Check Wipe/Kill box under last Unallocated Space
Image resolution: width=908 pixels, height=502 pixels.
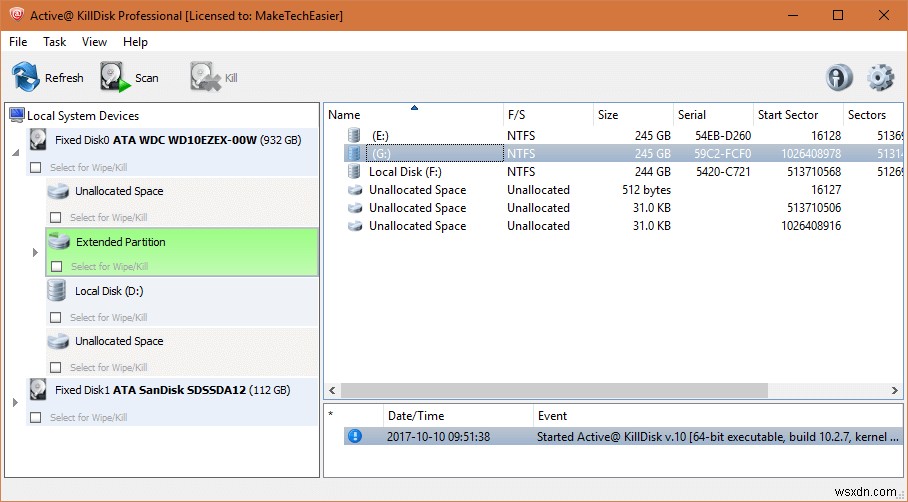(56, 367)
